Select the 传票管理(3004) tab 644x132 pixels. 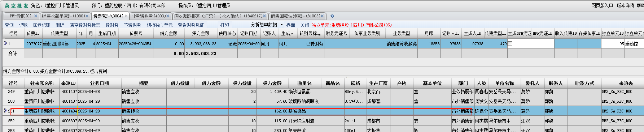pos(108,16)
